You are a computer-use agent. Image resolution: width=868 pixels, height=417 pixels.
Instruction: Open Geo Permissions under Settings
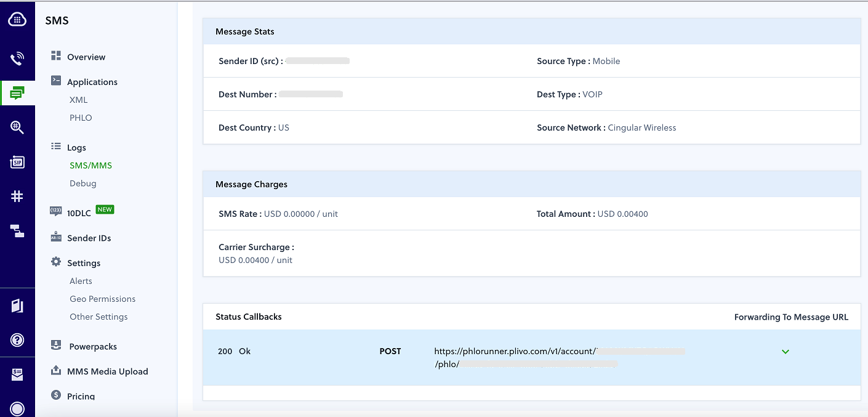point(102,299)
